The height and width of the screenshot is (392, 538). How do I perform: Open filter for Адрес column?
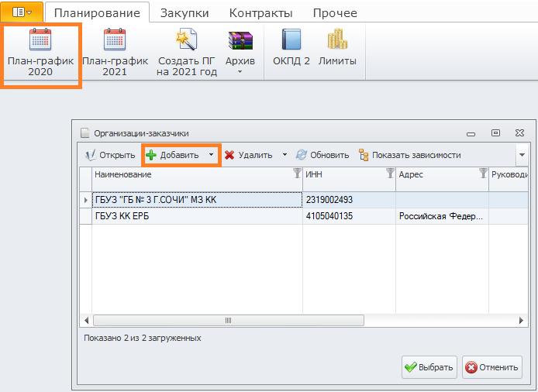483,174
